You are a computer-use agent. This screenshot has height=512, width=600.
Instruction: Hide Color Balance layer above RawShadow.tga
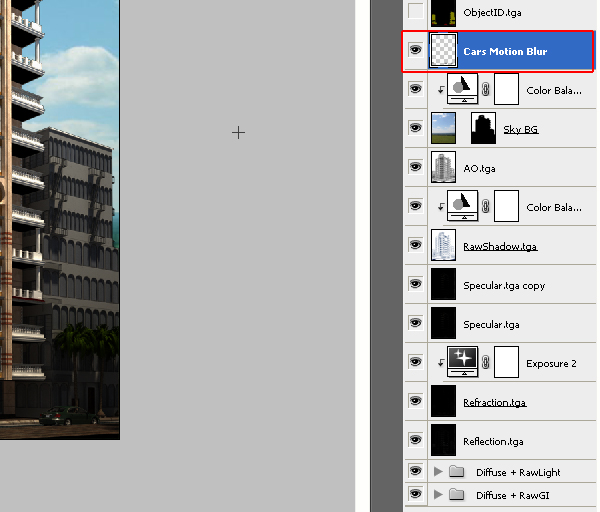point(416,206)
